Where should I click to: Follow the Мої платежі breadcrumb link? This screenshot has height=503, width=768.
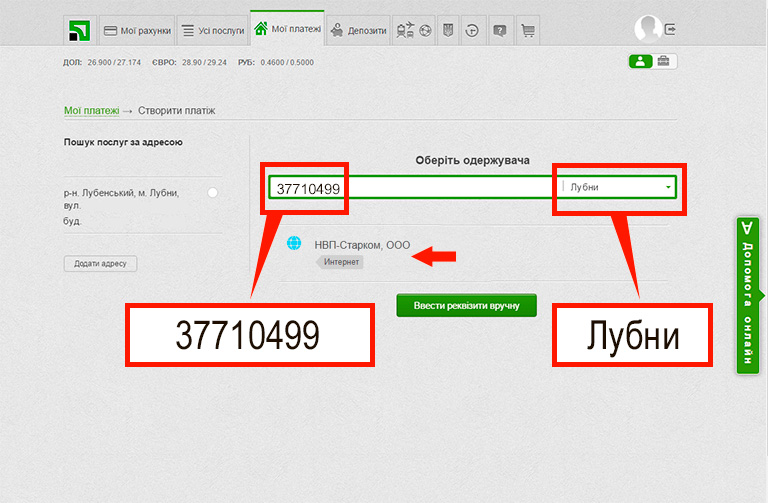91,110
